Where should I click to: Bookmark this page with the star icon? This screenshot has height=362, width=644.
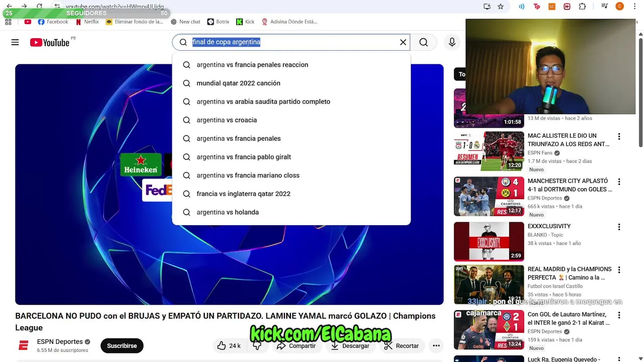[x=501, y=7]
